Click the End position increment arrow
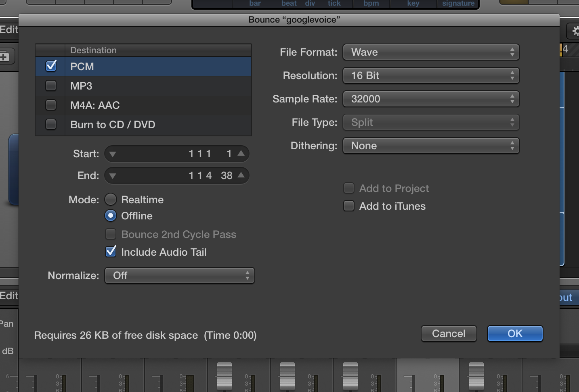 pos(241,175)
